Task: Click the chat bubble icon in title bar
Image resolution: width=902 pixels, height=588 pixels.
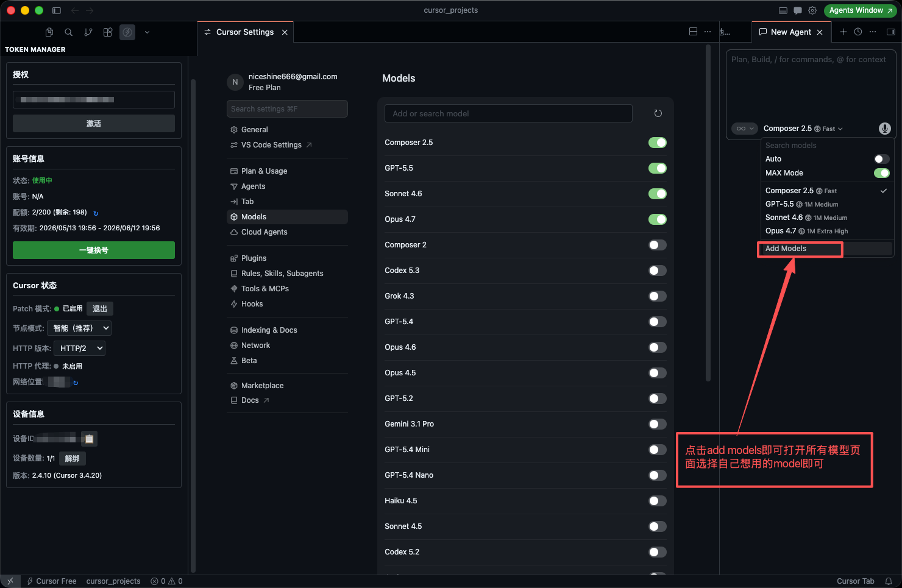Action: pos(798,10)
